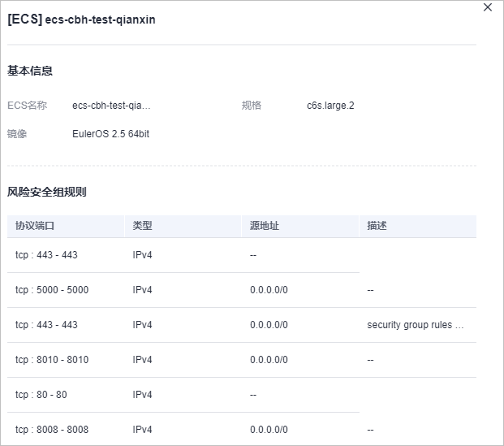
Task: Click the "协议端口" column header
Action: click(x=35, y=226)
